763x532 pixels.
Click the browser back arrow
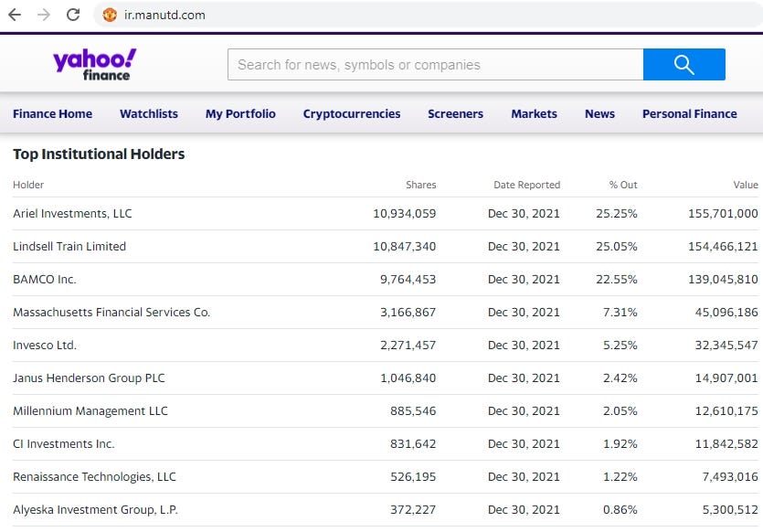[x=15, y=15]
